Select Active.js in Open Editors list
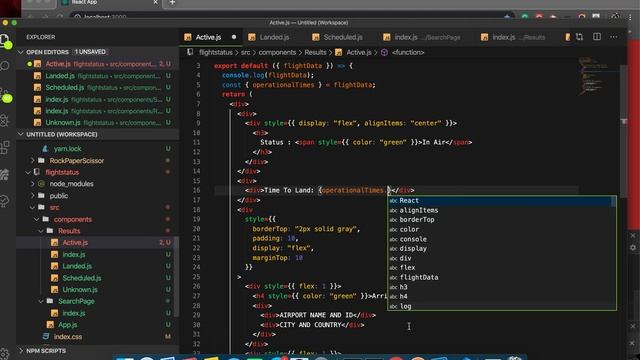Image resolution: width=640 pixels, height=360 pixels. click(98, 64)
